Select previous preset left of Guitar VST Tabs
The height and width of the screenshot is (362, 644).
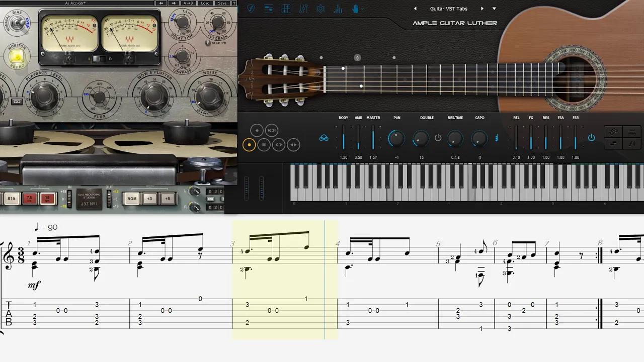tap(415, 9)
